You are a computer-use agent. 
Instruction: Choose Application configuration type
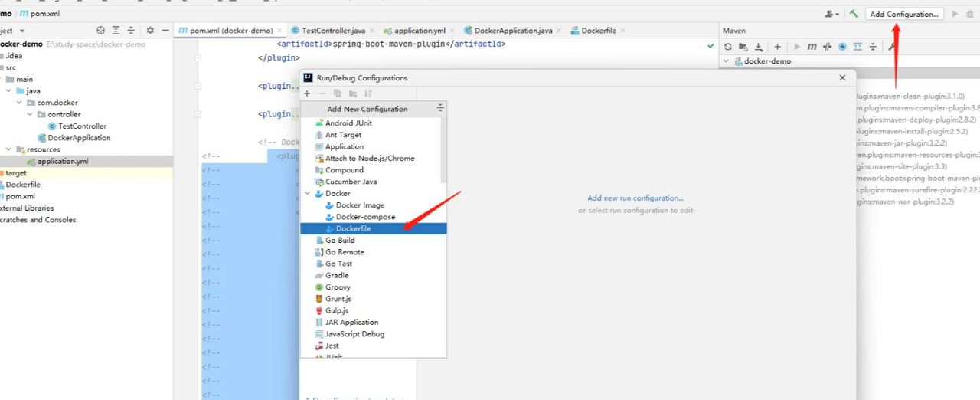(345, 146)
